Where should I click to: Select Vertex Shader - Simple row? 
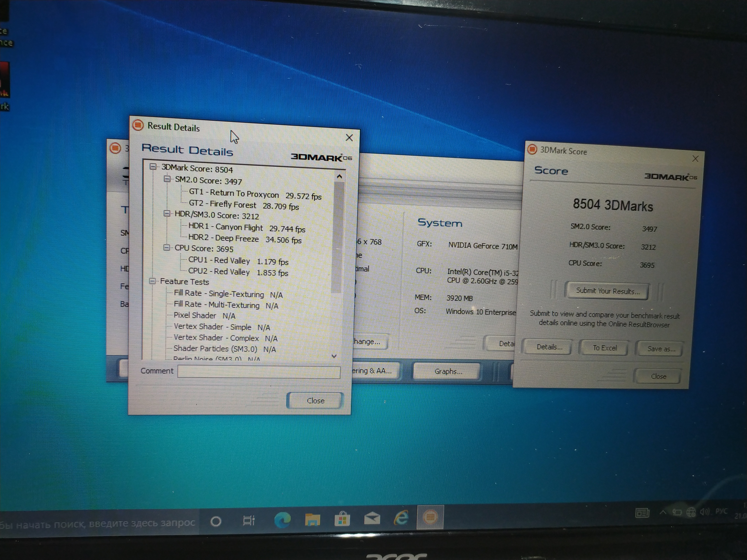222,327
